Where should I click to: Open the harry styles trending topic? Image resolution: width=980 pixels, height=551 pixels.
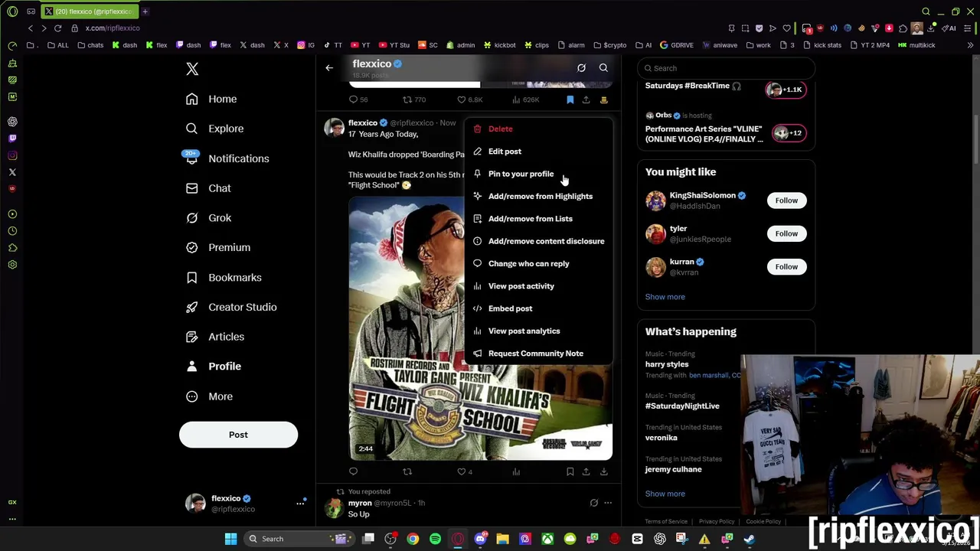click(667, 364)
